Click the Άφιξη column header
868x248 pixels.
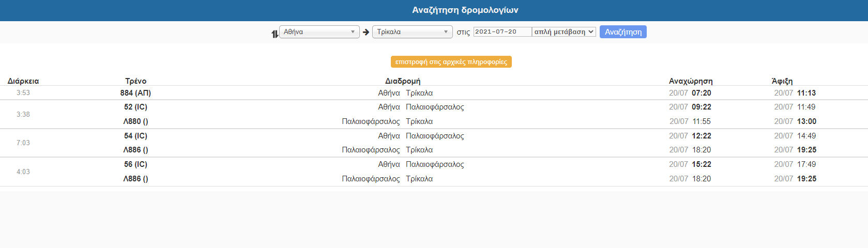point(782,81)
